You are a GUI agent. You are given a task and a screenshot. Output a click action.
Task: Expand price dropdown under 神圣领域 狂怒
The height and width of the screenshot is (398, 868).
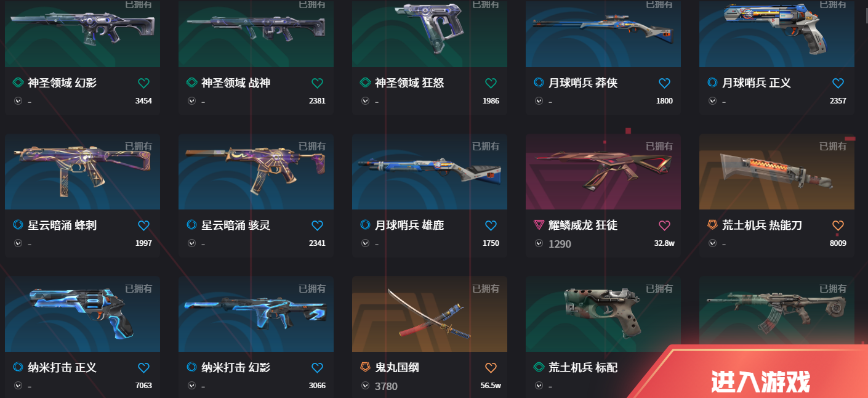[365, 101]
